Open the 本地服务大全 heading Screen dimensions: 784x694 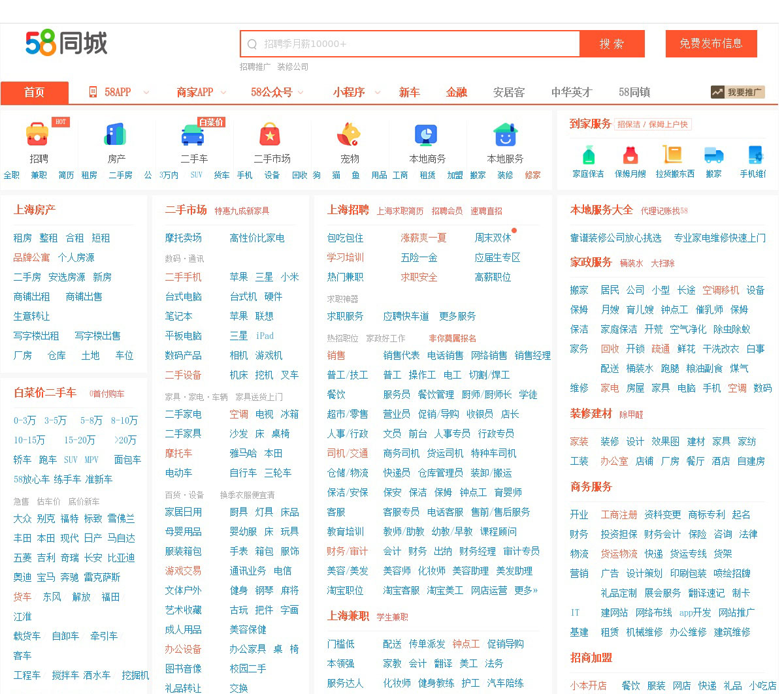coord(601,210)
